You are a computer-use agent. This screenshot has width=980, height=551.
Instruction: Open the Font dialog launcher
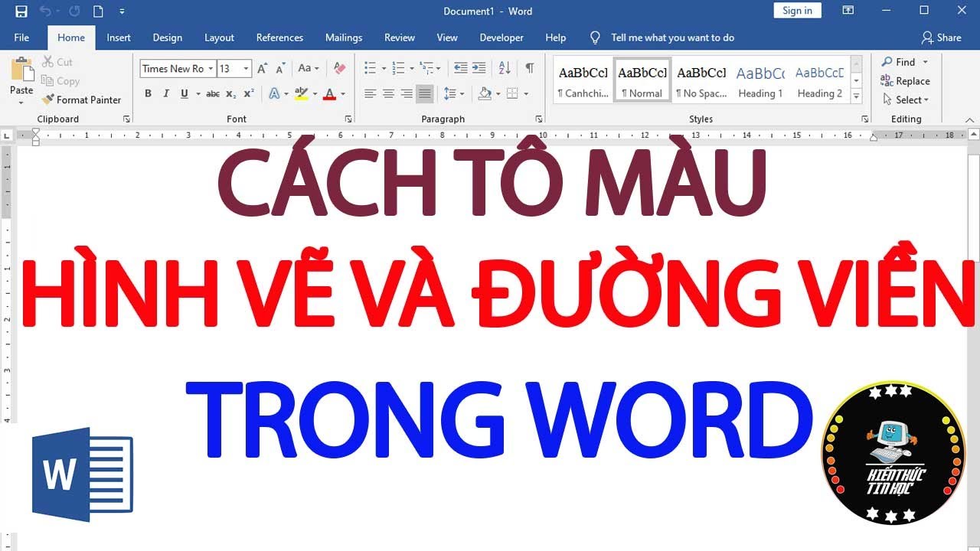click(x=348, y=119)
